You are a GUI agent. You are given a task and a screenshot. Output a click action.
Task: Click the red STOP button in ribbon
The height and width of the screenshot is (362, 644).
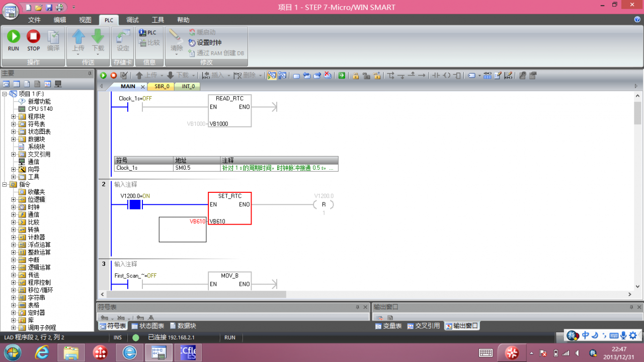click(x=33, y=41)
